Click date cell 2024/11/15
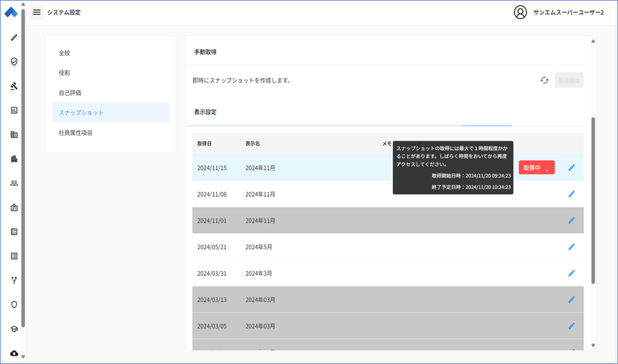618x364 pixels. (x=212, y=168)
